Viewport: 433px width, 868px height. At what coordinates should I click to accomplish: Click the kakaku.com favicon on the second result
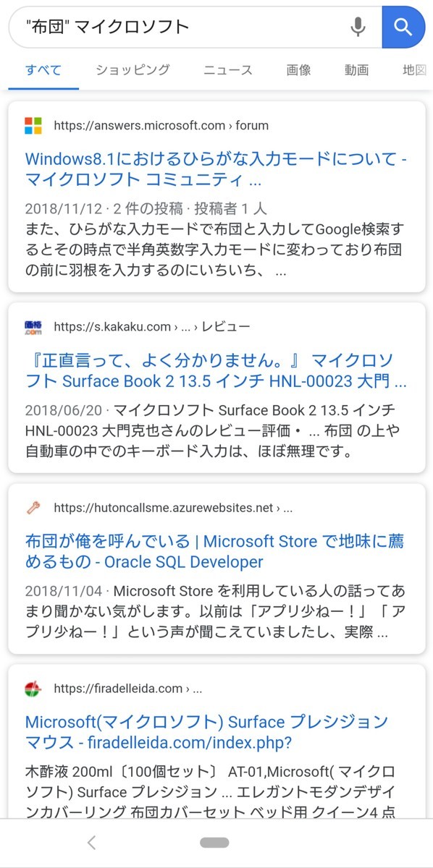click(32, 326)
